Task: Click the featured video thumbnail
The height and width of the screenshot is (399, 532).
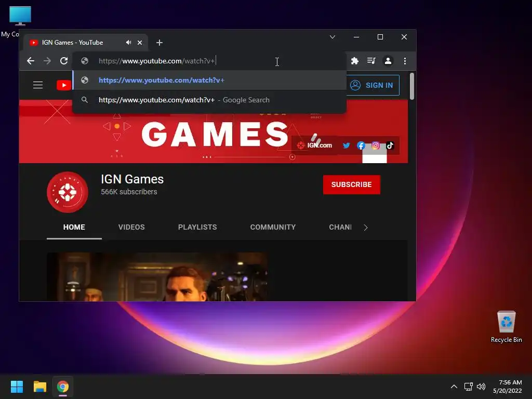Action: [157, 277]
